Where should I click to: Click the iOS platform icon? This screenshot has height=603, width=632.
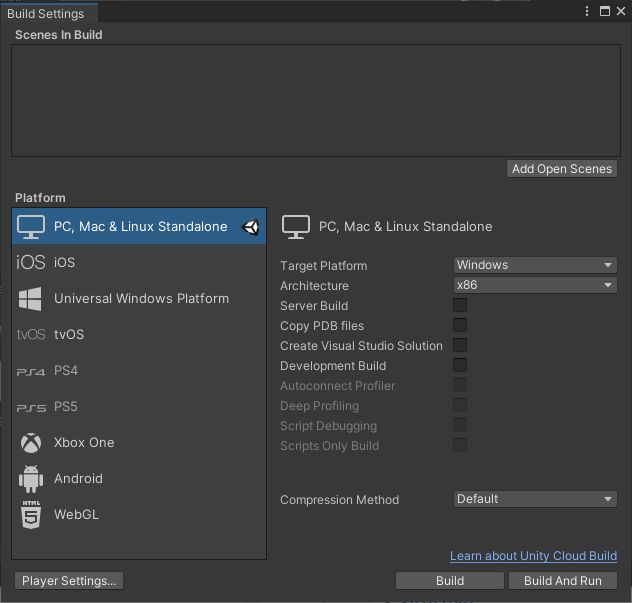[x=31, y=262]
